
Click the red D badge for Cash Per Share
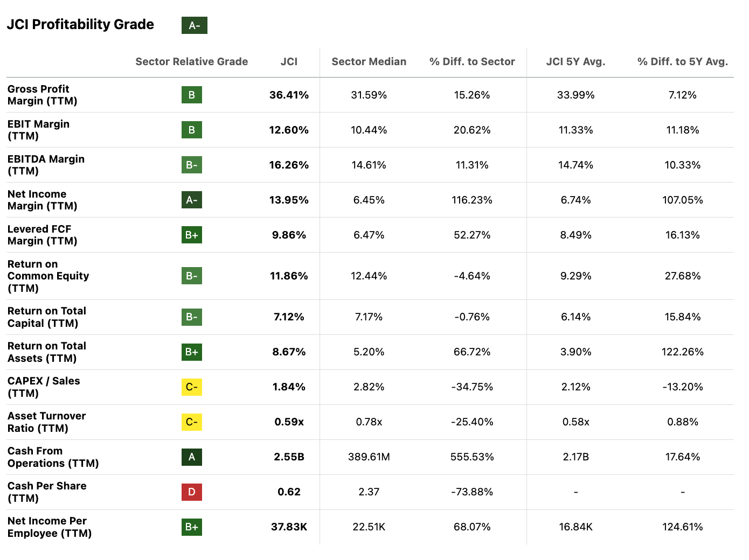(x=191, y=492)
